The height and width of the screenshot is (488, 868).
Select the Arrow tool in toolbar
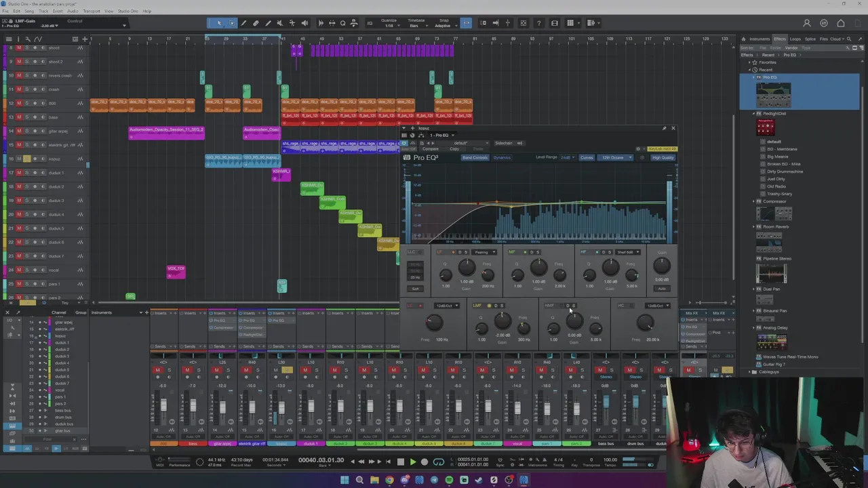click(x=219, y=23)
